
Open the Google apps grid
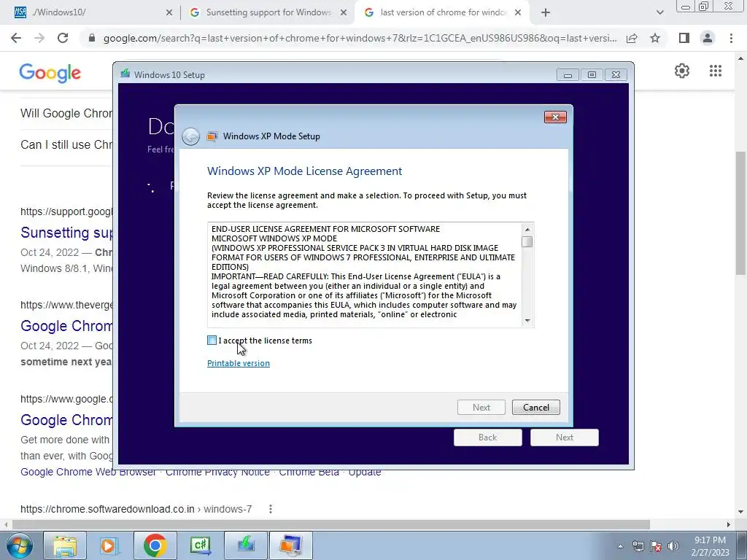coord(716,71)
